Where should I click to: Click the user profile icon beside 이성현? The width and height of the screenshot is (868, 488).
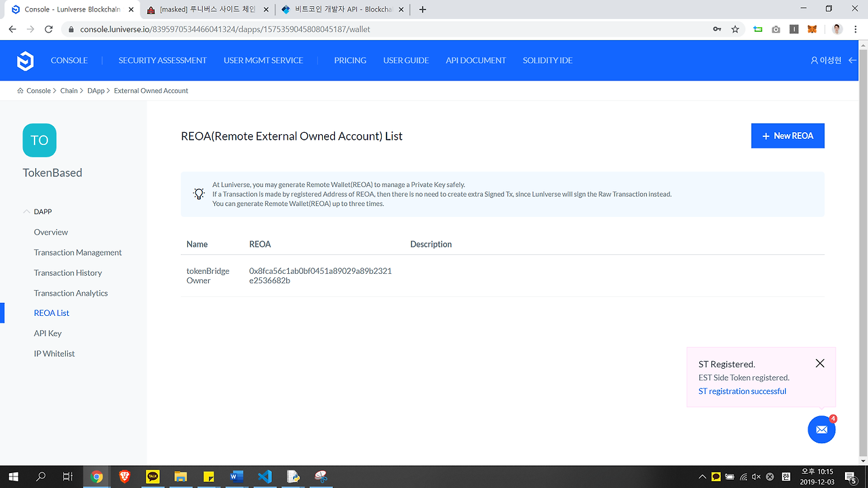[x=814, y=60]
